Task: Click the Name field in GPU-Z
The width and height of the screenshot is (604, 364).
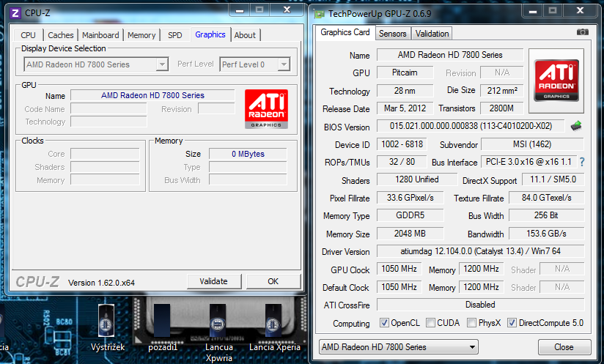Action: pos(450,55)
